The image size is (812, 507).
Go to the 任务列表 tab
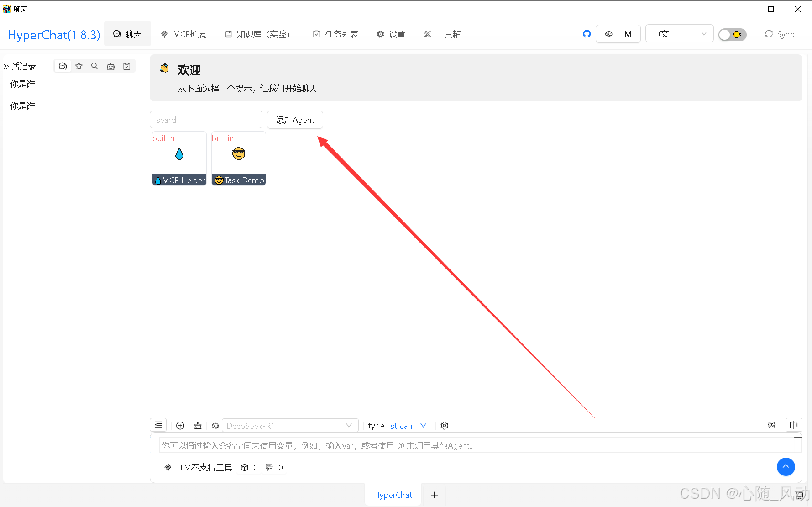pyautogui.click(x=335, y=34)
